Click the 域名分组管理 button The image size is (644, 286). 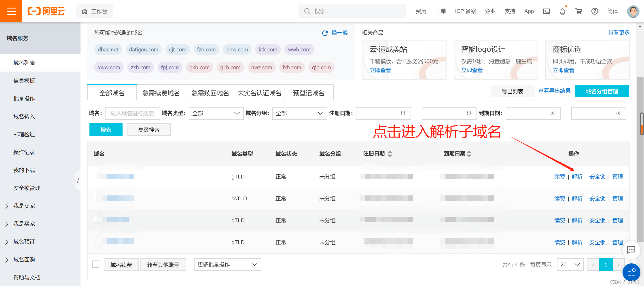pos(602,91)
